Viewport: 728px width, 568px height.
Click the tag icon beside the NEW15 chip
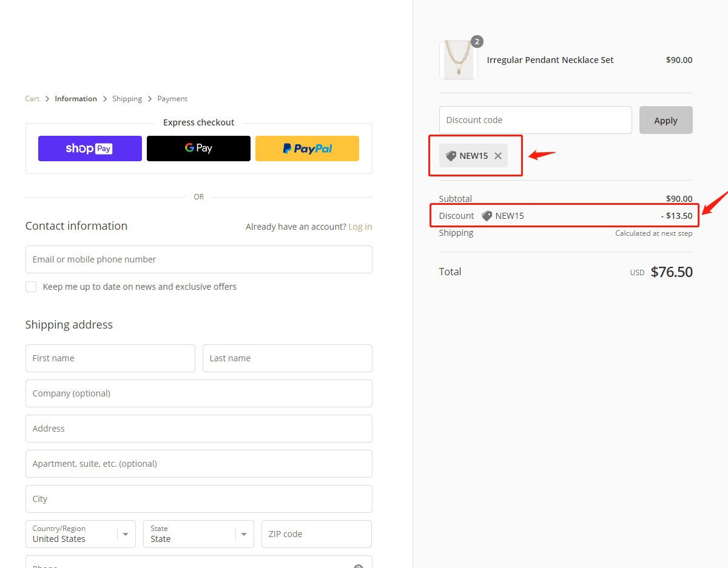coord(451,156)
